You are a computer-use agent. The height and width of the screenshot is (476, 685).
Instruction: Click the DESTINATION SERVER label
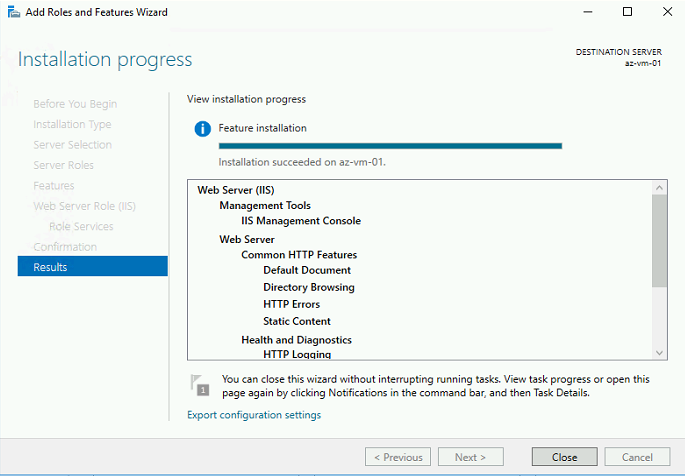[x=619, y=52]
